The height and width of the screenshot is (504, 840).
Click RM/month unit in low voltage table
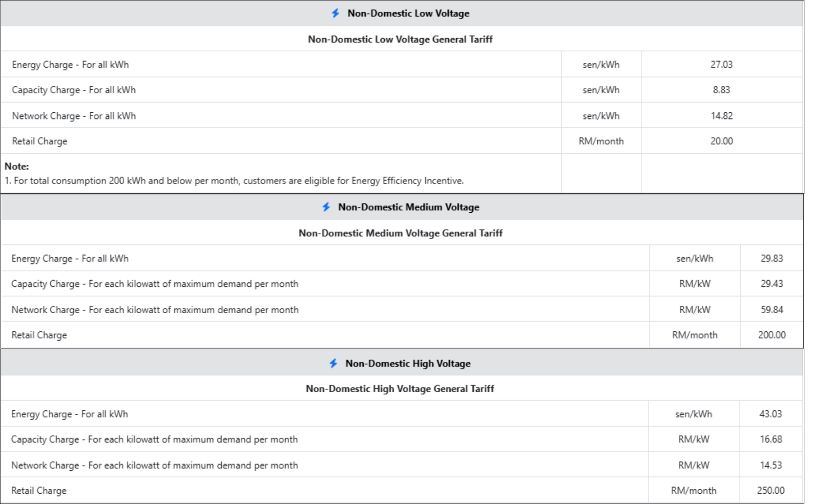click(x=601, y=141)
